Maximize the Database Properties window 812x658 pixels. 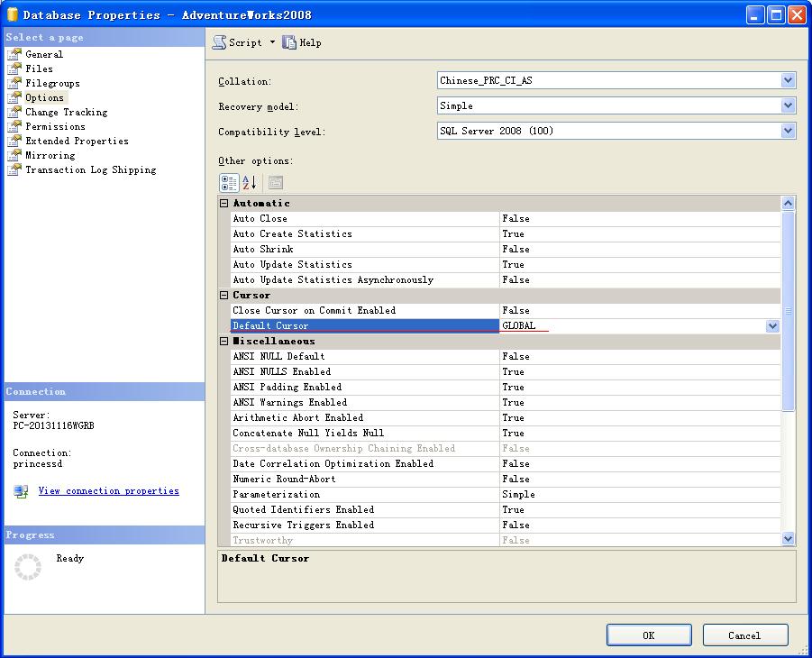[776, 15]
